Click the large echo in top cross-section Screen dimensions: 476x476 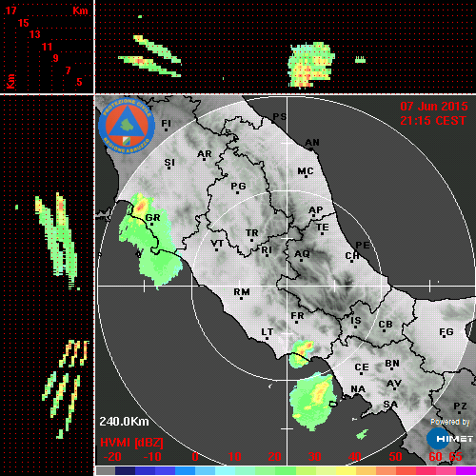pos(310,65)
